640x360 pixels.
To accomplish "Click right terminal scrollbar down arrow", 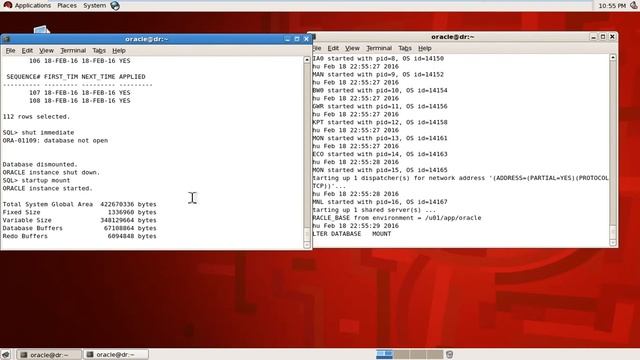I will point(613,242).
